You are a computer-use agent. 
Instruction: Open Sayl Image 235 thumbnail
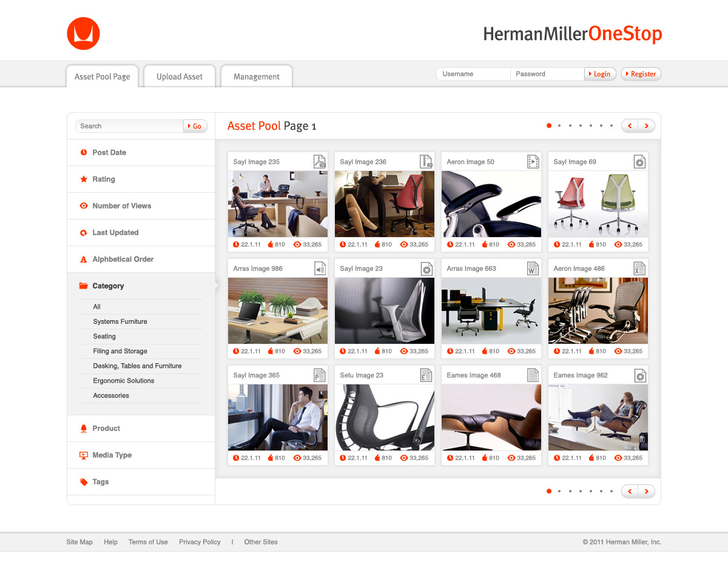pyautogui.click(x=278, y=204)
